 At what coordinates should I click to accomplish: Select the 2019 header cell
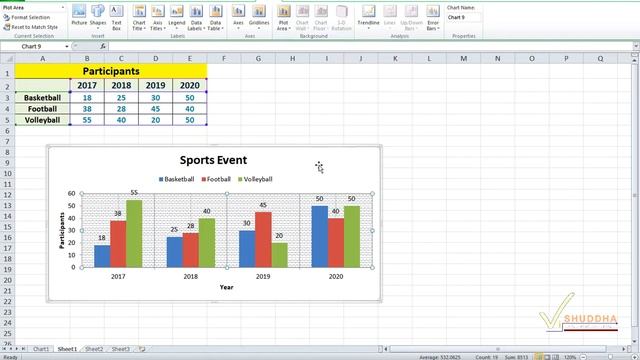point(156,85)
